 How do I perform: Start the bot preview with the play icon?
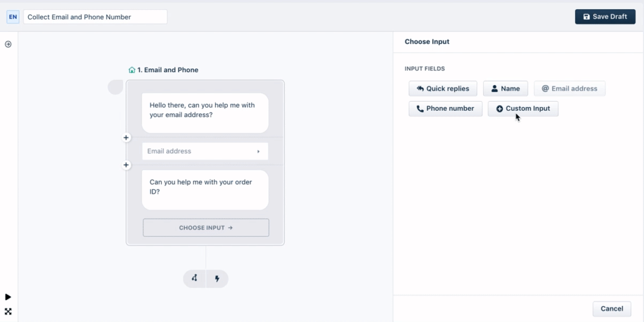click(8, 297)
